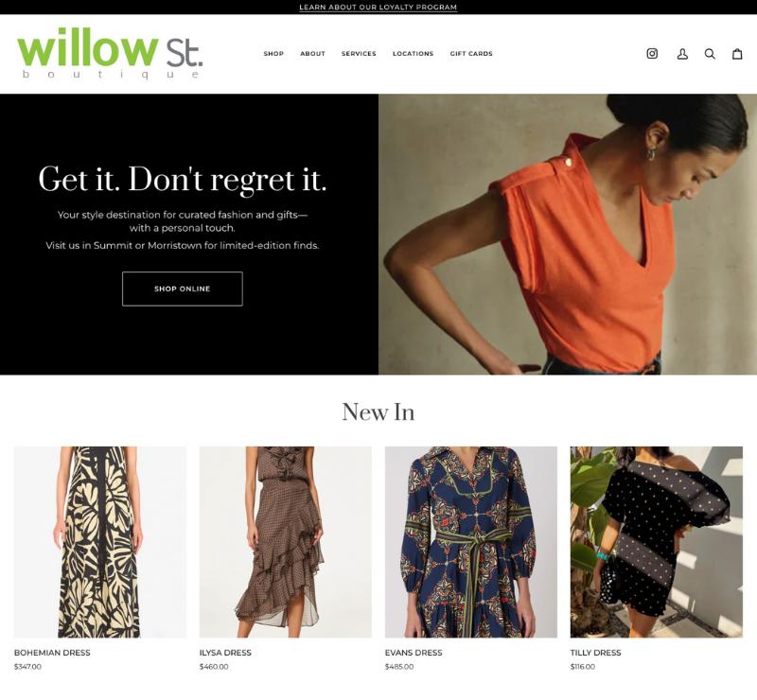757x700 pixels.
Task: Open the shopping bag cart icon
Action: pyautogui.click(x=737, y=54)
